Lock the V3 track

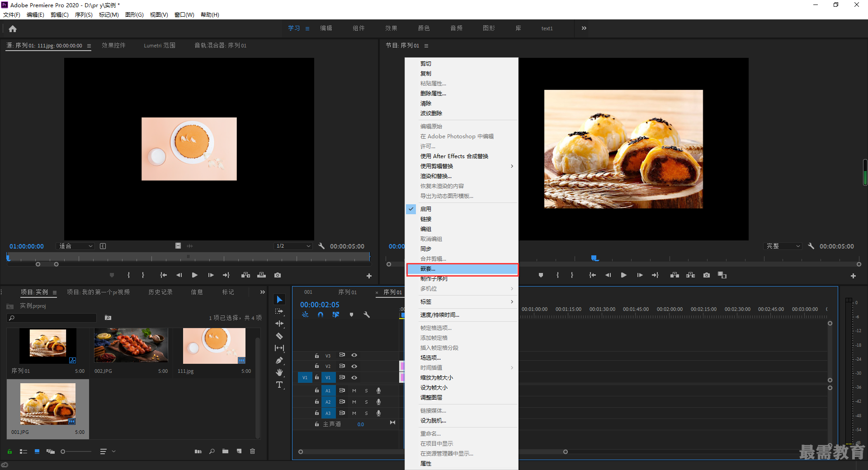coord(317,356)
